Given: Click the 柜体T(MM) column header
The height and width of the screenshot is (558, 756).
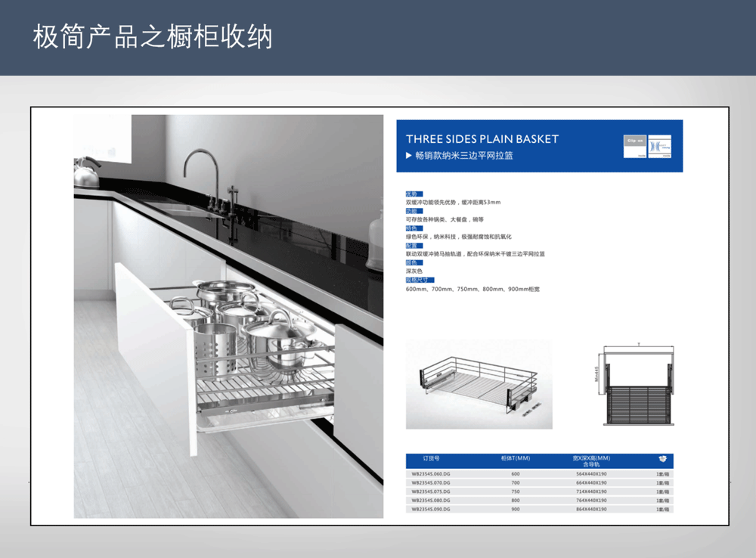Looking at the screenshot, I should coord(516,458).
